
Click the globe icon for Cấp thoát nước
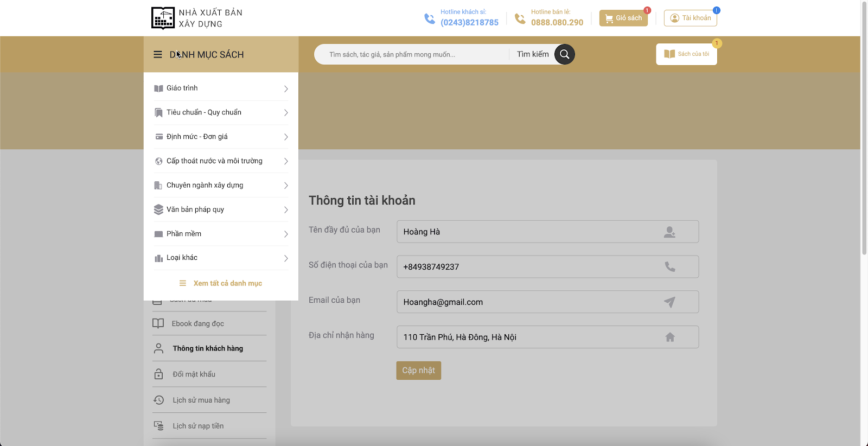pyautogui.click(x=158, y=161)
